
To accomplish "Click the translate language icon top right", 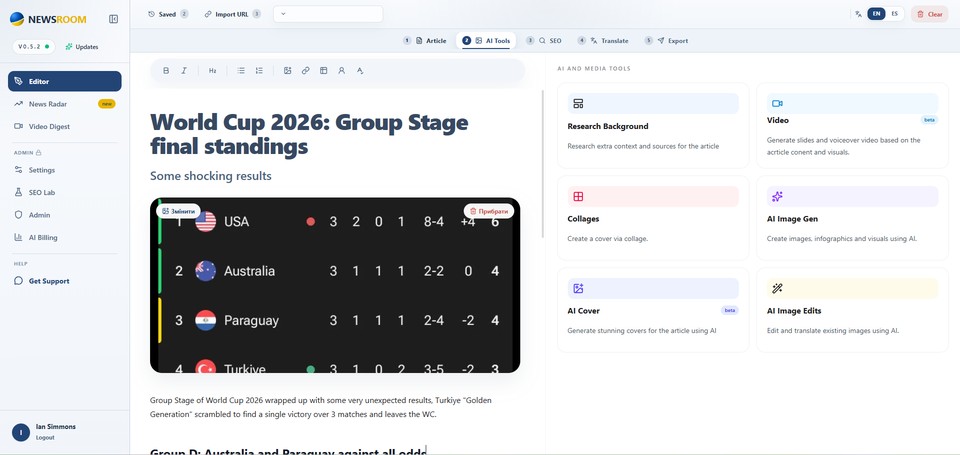I will (858, 14).
